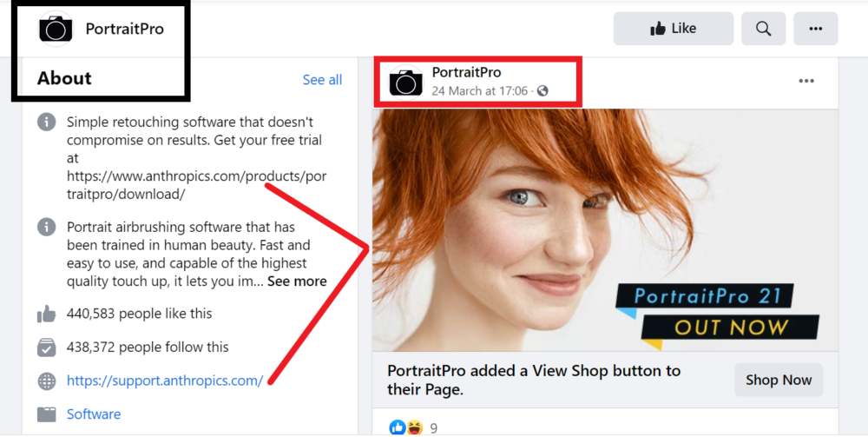This screenshot has height=437, width=868.
Task: Click the info icon beside Portrait airbrushing software
Action: point(47,227)
